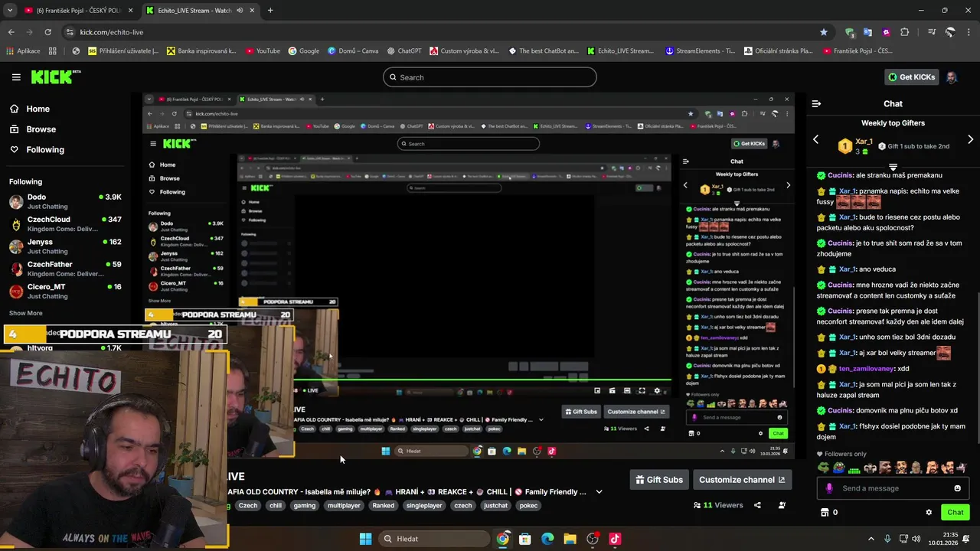
Task: Open File Explorer from the taskbar
Action: click(x=570, y=539)
